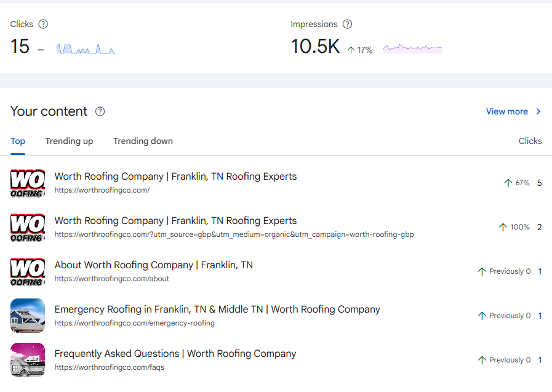
Task: Open Emergency Roofing in Franklin title
Action: tap(217, 310)
